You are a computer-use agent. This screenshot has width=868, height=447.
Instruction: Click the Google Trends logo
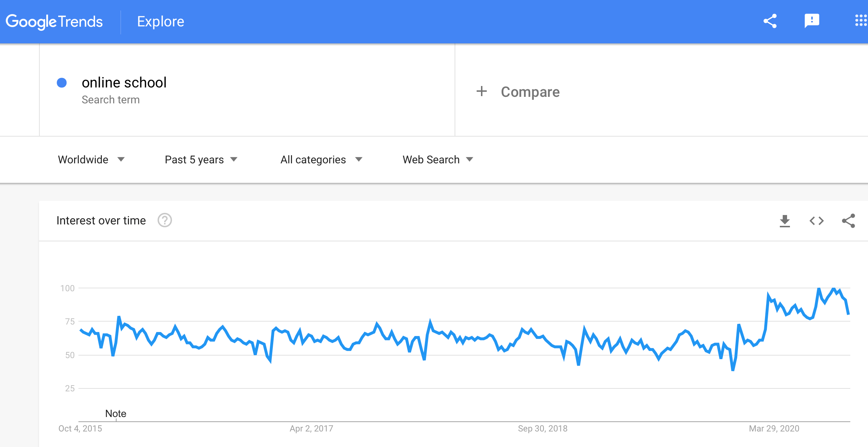click(x=54, y=22)
